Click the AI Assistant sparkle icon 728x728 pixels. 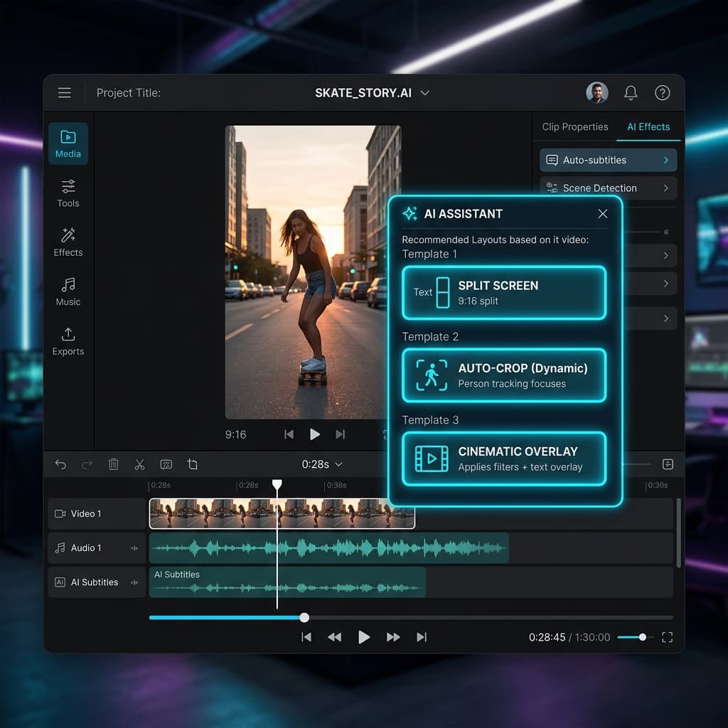point(410,213)
